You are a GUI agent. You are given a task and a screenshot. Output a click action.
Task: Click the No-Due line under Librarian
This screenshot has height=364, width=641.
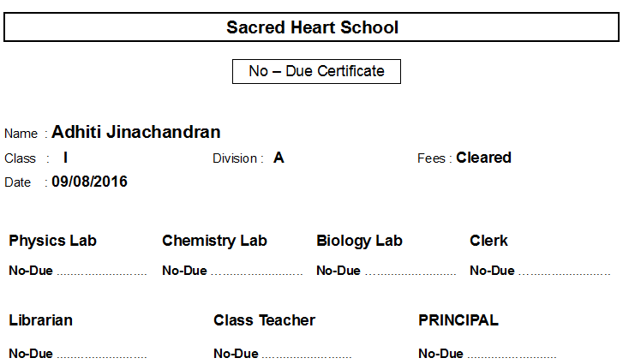click(x=77, y=354)
